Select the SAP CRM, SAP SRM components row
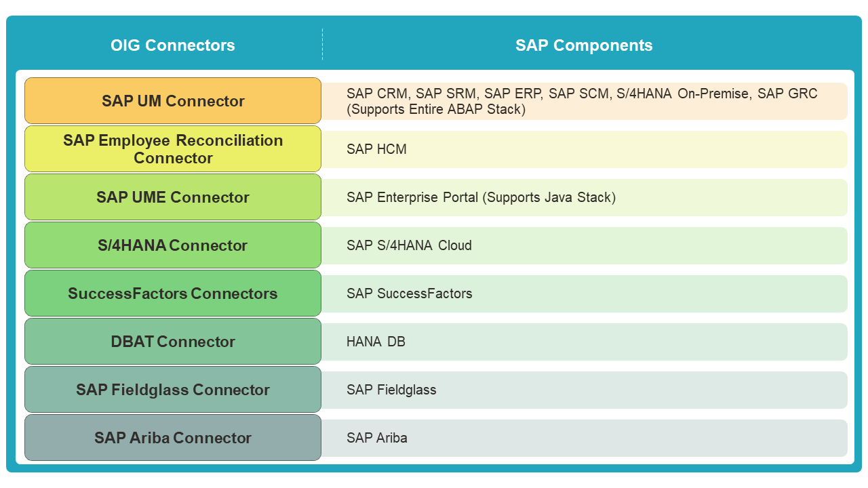The height and width of the screenshot is (488, 868). (585, 101)
